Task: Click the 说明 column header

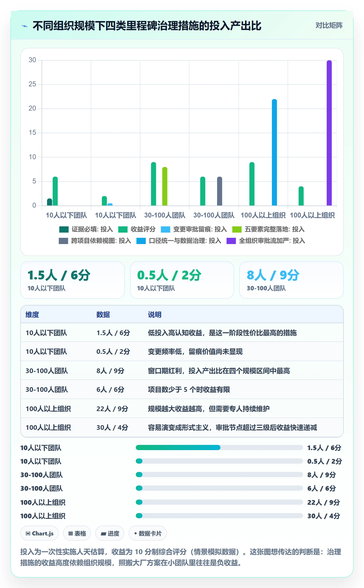Action: tap(155, 315)
